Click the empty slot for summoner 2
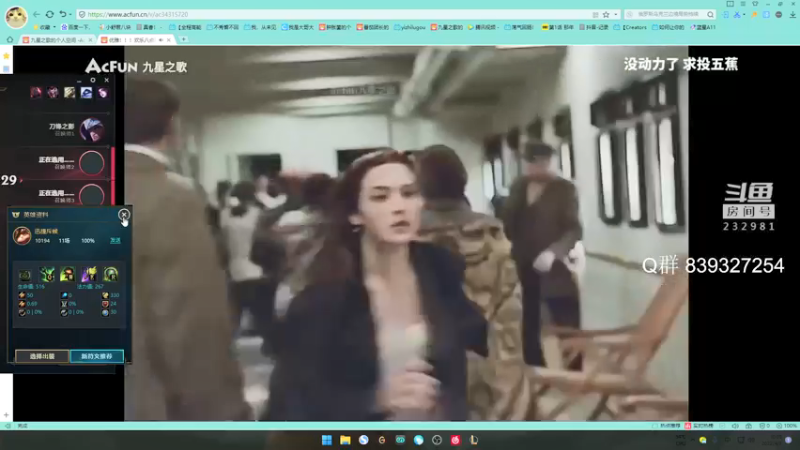Image resolution: width=800 pixels, height=450 pixels. [92, 163]
